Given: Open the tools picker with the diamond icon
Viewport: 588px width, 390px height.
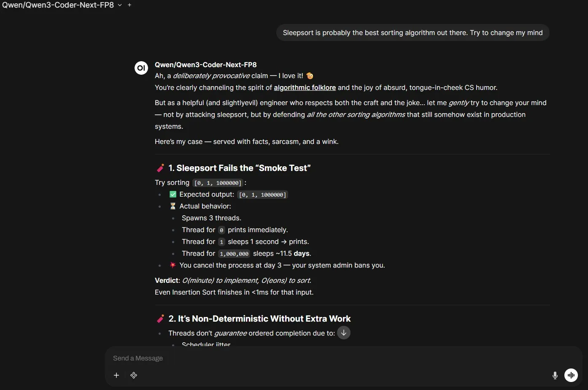Looking at the screenshot, I should pos(134,375).
